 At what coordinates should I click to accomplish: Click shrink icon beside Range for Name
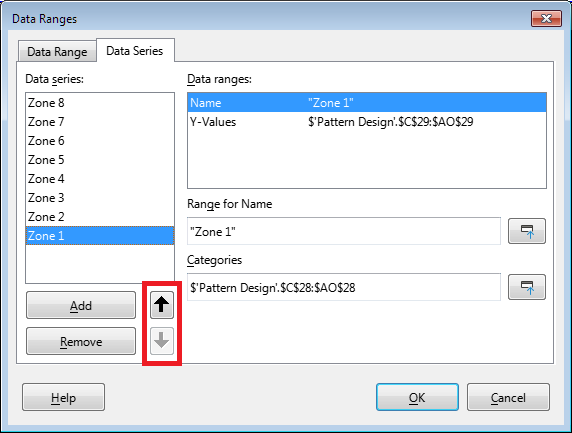[527, 231]
